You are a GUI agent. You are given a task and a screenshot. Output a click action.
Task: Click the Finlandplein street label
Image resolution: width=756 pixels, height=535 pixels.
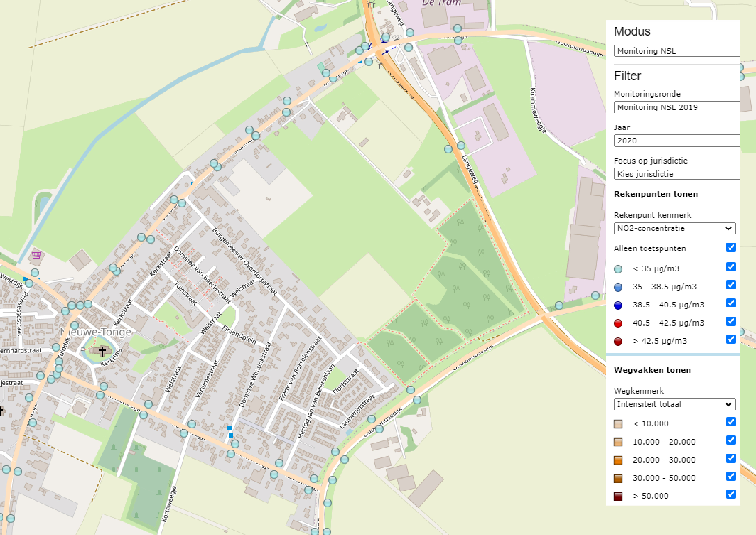point(239,335)
